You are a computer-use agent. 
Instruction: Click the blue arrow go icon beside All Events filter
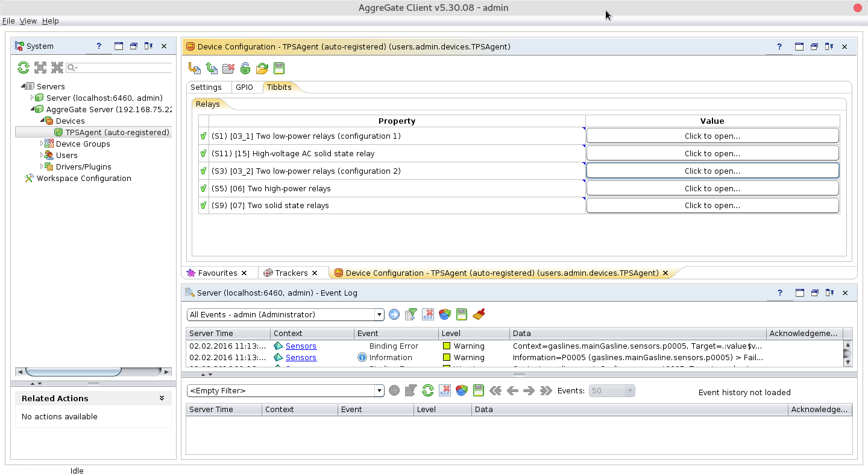(394, 314)
